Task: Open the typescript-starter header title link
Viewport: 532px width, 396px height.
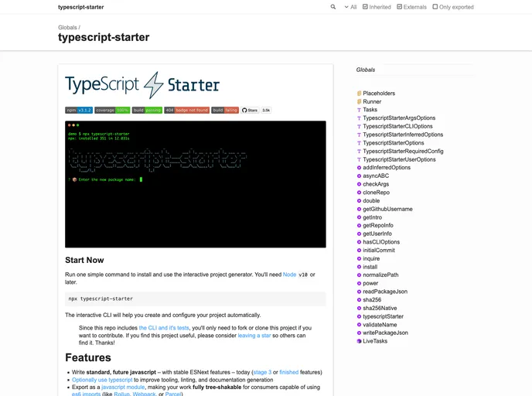Action: pyautogui.click(x=80, y=7)
